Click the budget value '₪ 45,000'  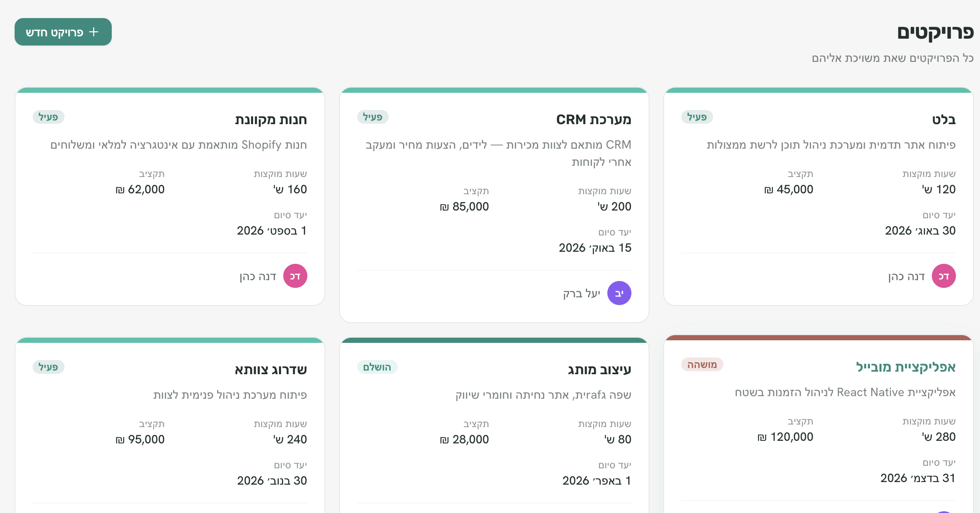[x=789, y=189]
